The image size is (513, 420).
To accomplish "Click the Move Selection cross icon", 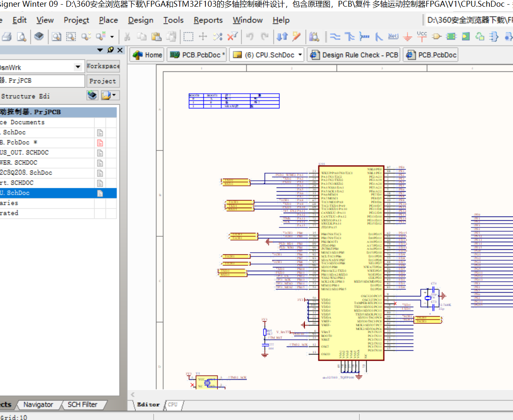I will pyautogui.click(x=203, y=37).
